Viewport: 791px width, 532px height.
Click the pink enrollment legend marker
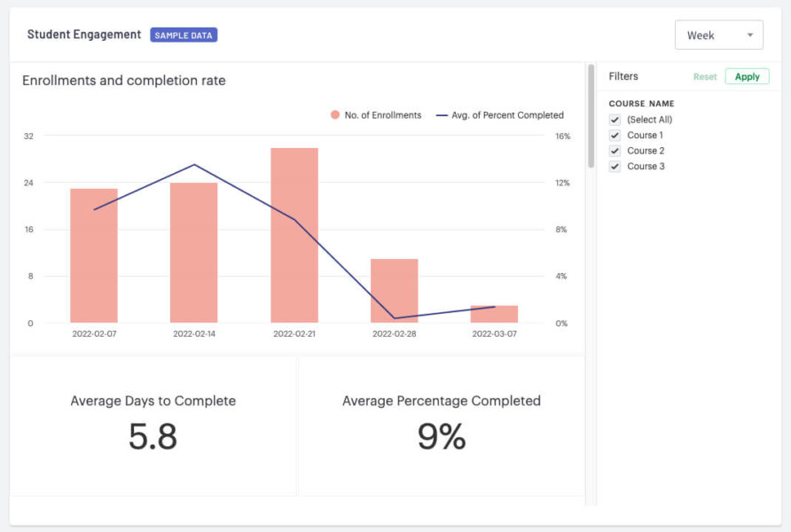coord(333,114)
